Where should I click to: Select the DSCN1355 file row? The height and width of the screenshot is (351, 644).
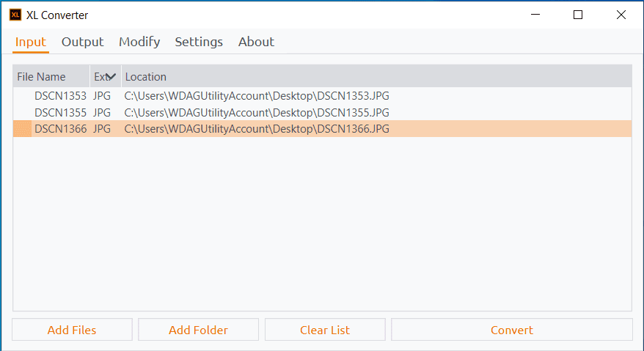click(x=60, y=112)
